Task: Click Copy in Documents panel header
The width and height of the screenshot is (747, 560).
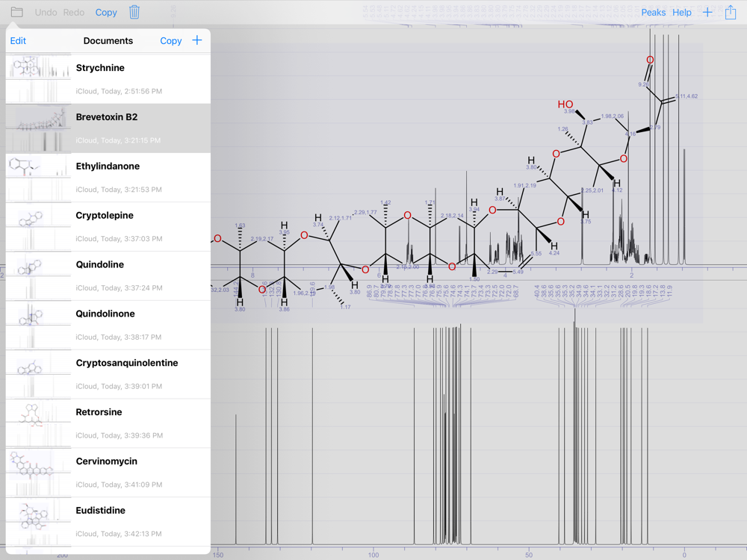Action: click(x=170, y=41)
